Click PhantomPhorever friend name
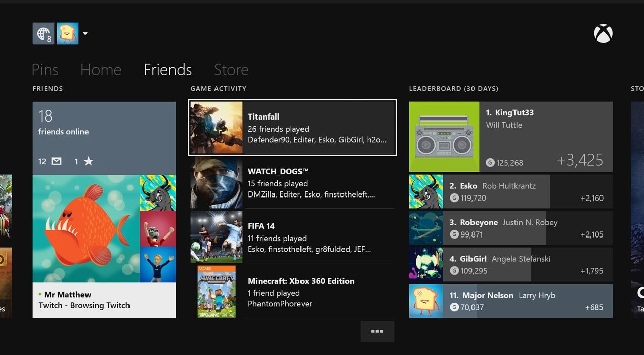 tap(280, 304)
